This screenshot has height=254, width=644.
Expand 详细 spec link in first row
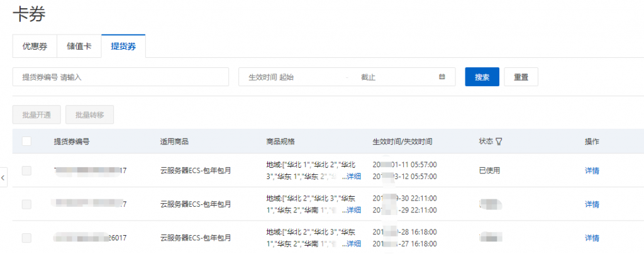coord(353,176)
